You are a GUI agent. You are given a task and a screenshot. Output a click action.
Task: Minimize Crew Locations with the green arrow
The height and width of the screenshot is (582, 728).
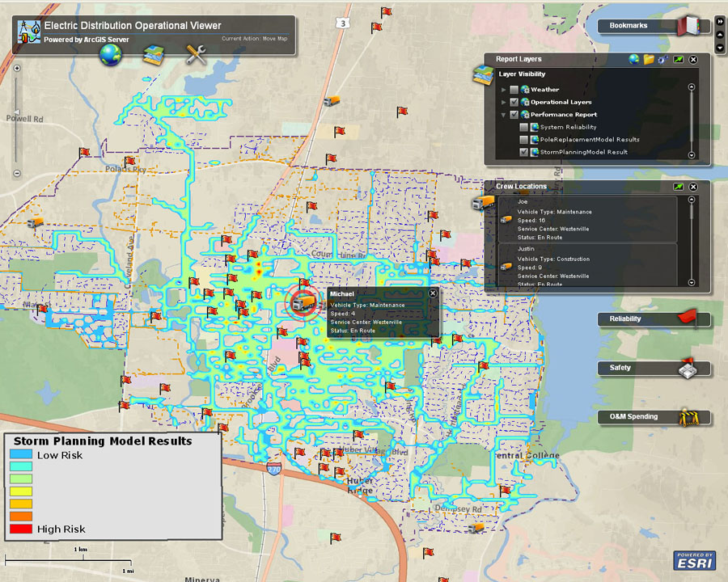[x=679, y=187]
